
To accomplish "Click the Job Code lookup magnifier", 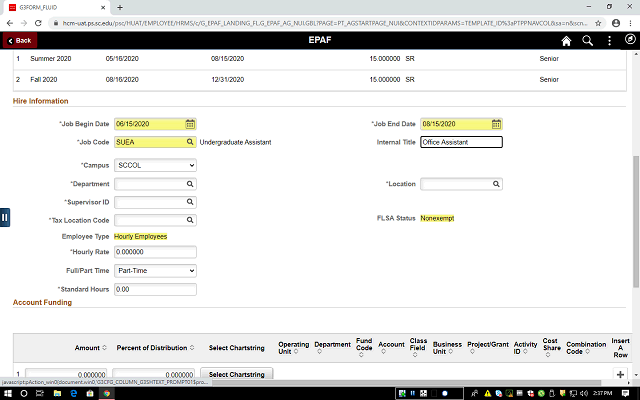I will click(x=190, y=142).
